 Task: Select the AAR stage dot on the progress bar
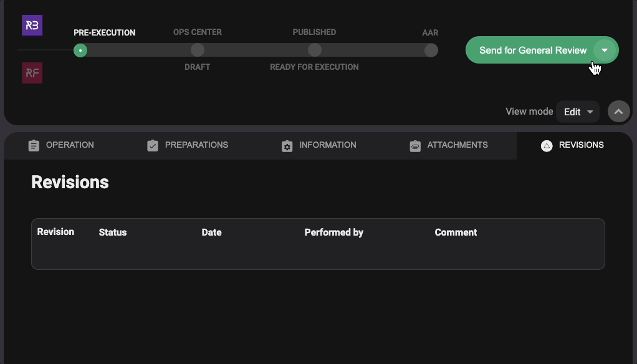(x=431, y=50)
